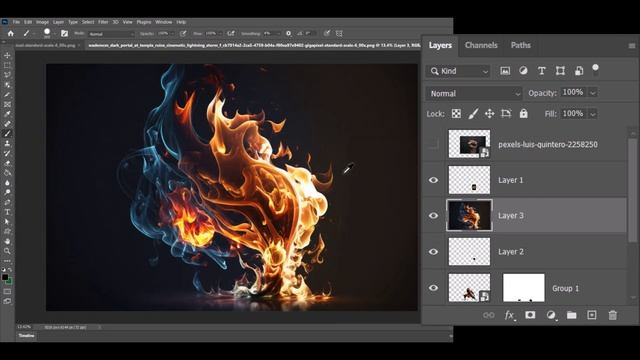Click the Group 1 white mask thumbnail
This screenshot has height=360, width=640.
(x=524, y=288)
